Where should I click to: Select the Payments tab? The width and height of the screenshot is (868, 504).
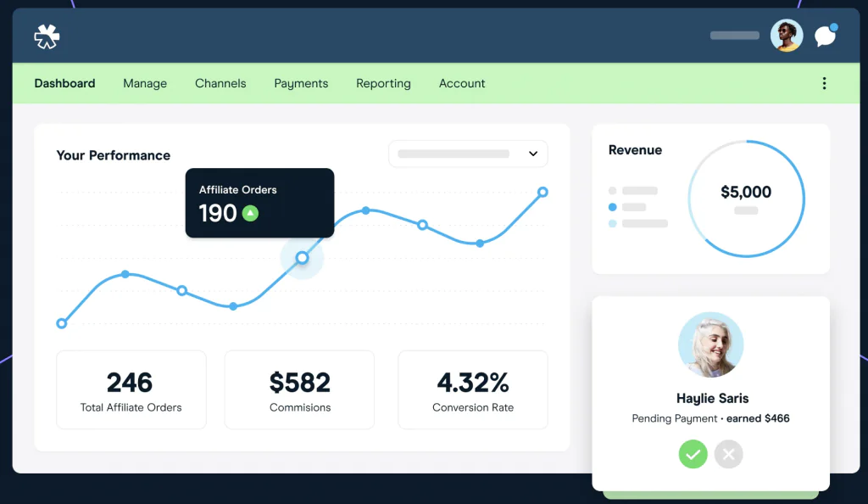301,83
